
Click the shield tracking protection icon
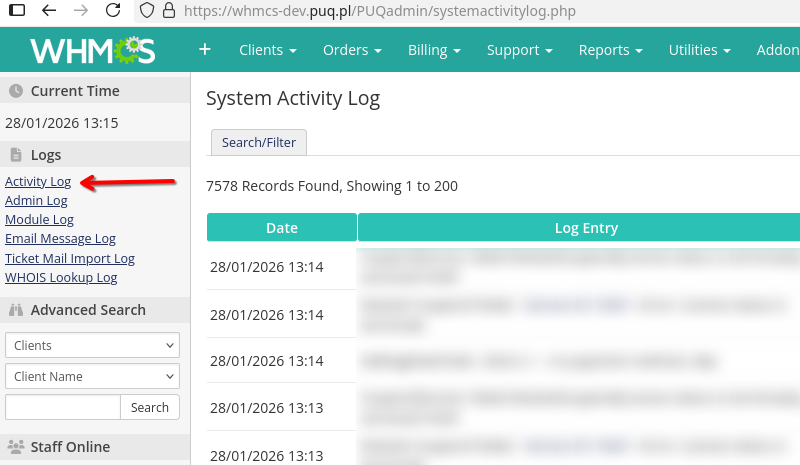(147, 11)
